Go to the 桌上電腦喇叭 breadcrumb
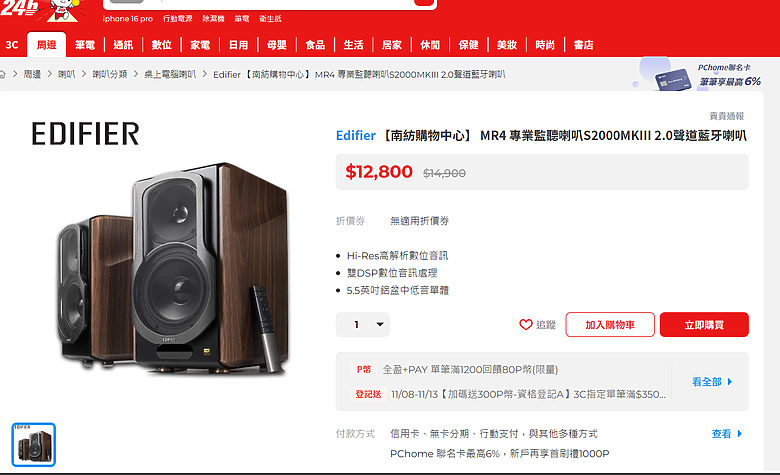The image size is (780, 475). pos(170,74)
